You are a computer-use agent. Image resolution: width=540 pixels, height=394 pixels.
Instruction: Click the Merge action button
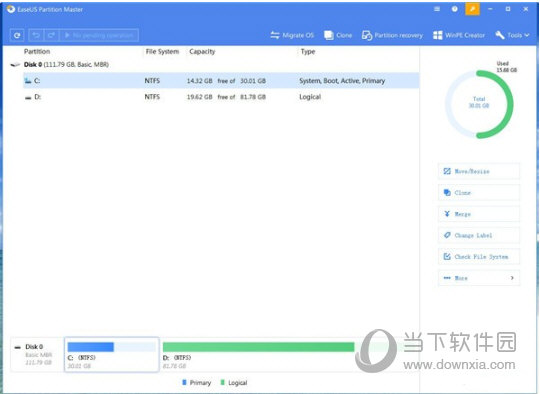[479, 214]
